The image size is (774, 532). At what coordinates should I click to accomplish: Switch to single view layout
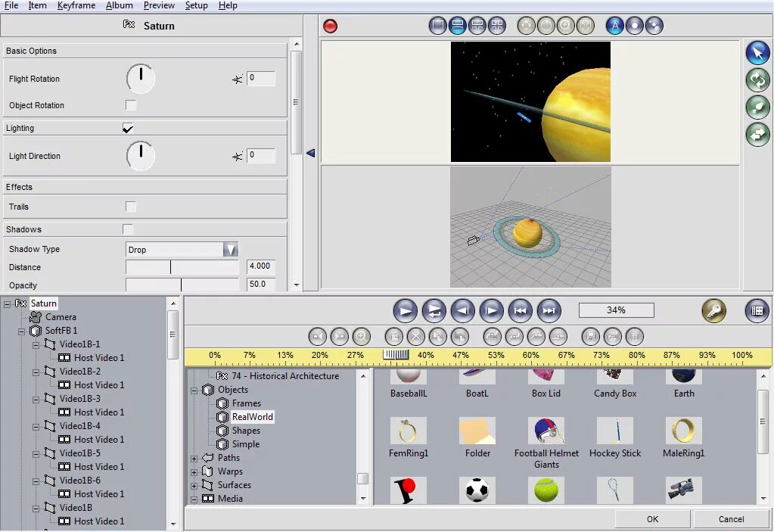(x=437, y=26)
